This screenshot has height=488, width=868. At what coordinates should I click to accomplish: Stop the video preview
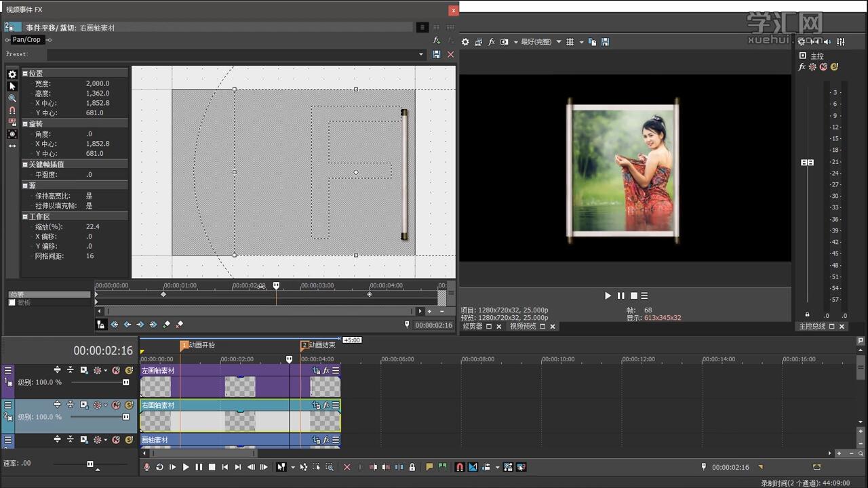click(633, 296)
